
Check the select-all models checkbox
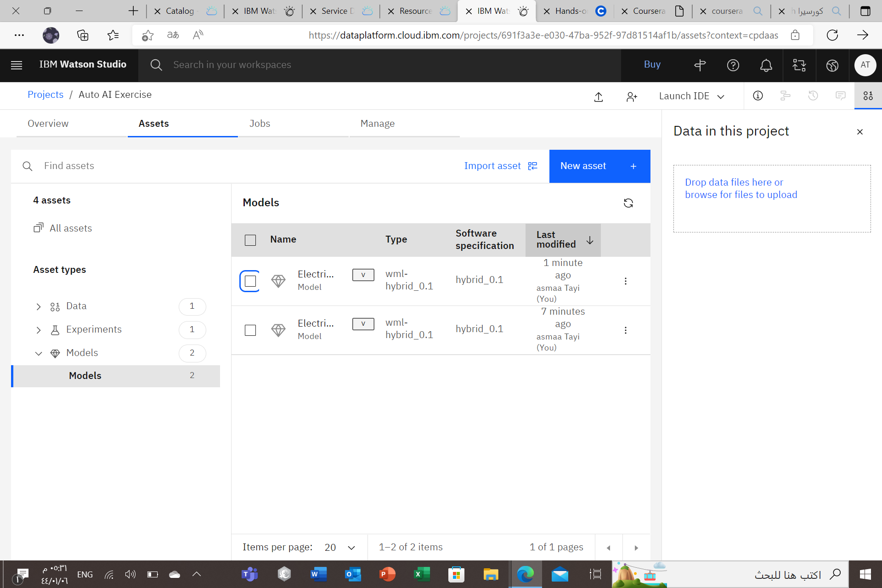(x=250, y=240)
